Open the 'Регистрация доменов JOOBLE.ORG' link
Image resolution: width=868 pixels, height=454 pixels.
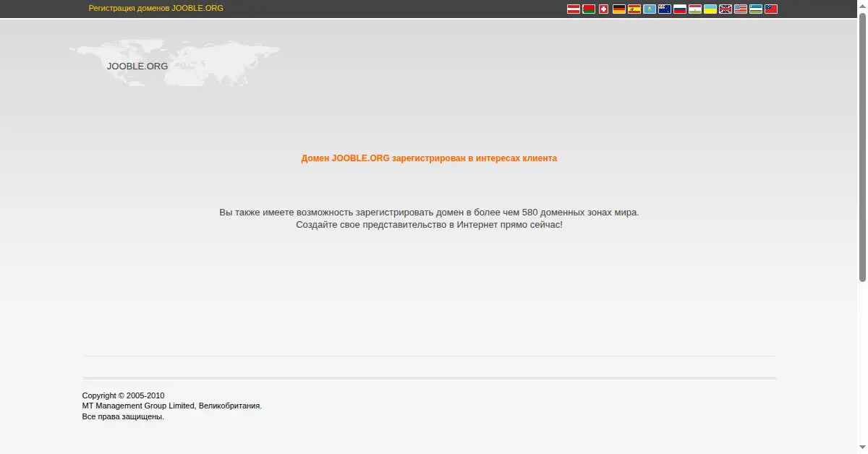[156, 8]
